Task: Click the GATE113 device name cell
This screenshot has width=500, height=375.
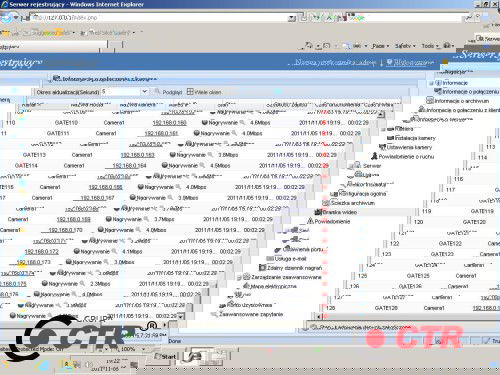Action: click(x=34, y=155)
